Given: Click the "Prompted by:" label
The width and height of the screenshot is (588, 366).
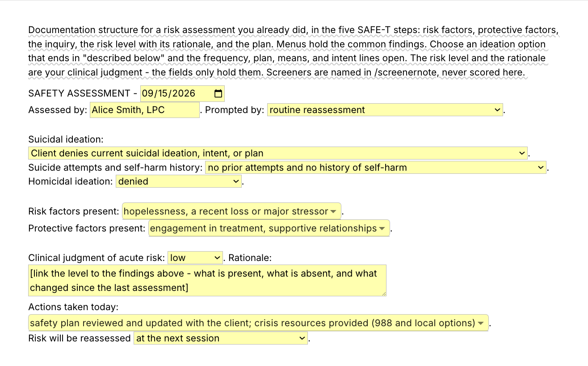Looking at the screenshot, I should (235, 110).
